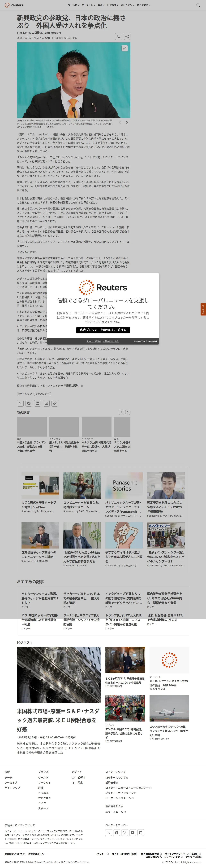Open the ビデオ media link in footer

[x=78, y=778]
